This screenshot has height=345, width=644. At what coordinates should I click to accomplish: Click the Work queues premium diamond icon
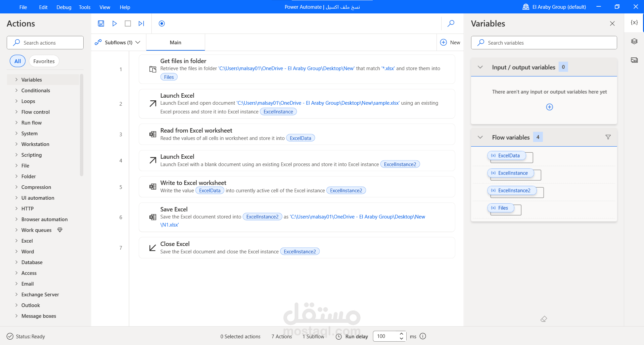click(60, 230)
